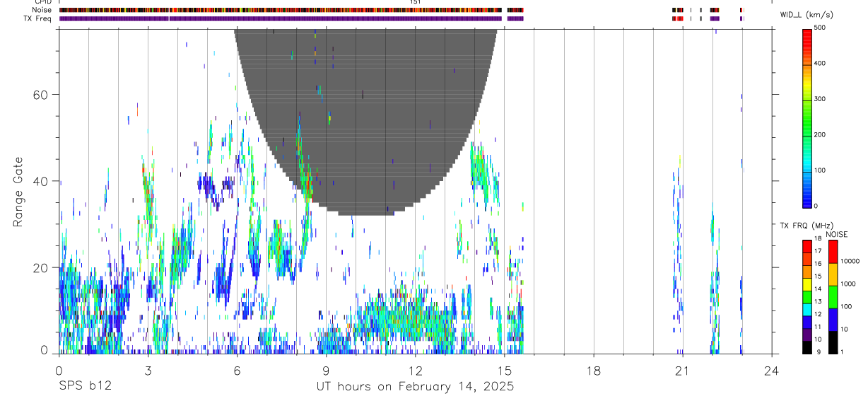Click the 500 label on WID colorbar

[820, 28]
